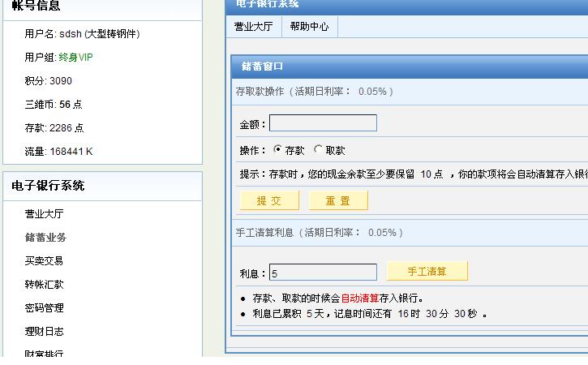
Task: Click the 手工清算 manual settle button
Action: coord(427,271)
